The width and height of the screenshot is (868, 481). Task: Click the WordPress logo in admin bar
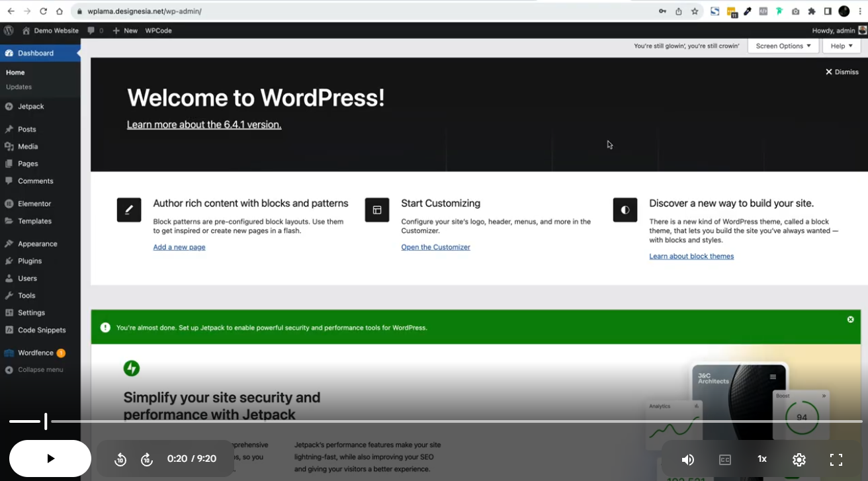click(9, 30)
